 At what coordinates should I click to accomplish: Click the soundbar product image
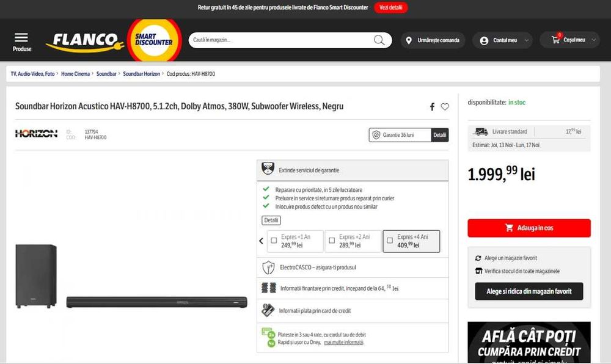(x=131, y=277)
